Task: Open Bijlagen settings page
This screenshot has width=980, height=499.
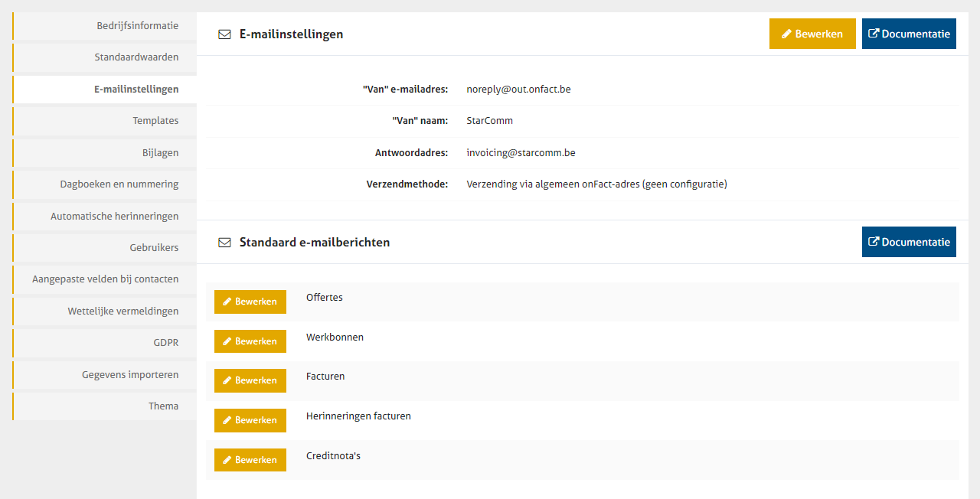Action: [160, 153]
